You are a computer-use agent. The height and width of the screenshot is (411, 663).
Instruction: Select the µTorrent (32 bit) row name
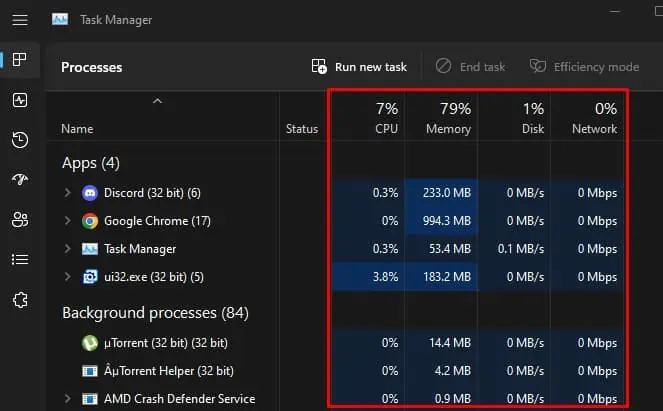coord(166,343)
